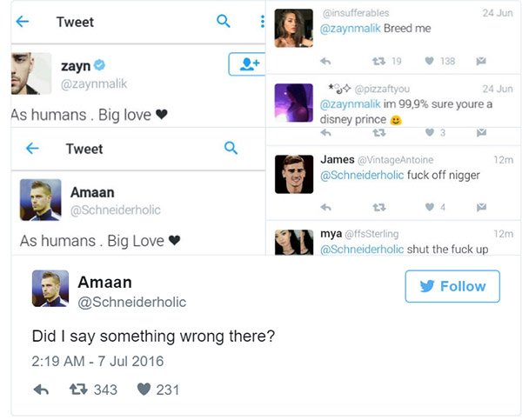Retweet the @insufferables tweet with 19 retweets
The height and width of the screenshot is (420, 522).
(x=379, y=62)
